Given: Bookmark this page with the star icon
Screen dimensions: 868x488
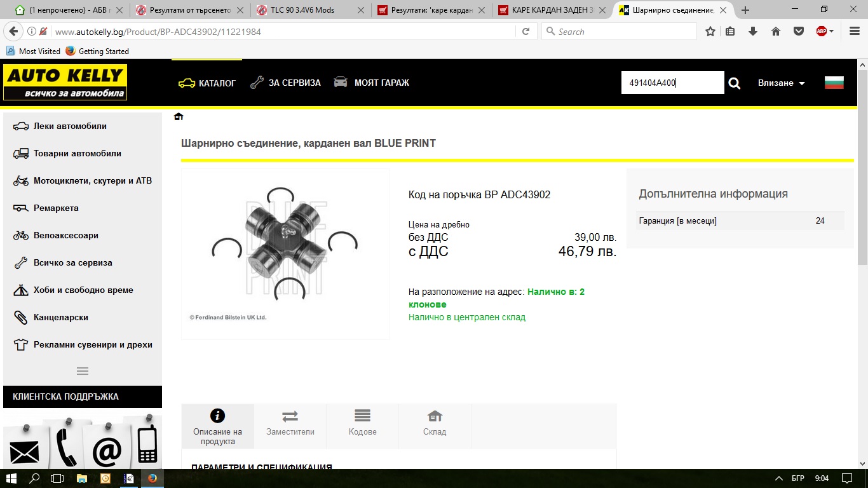Looking at the screenshot, I should [710, 31].
